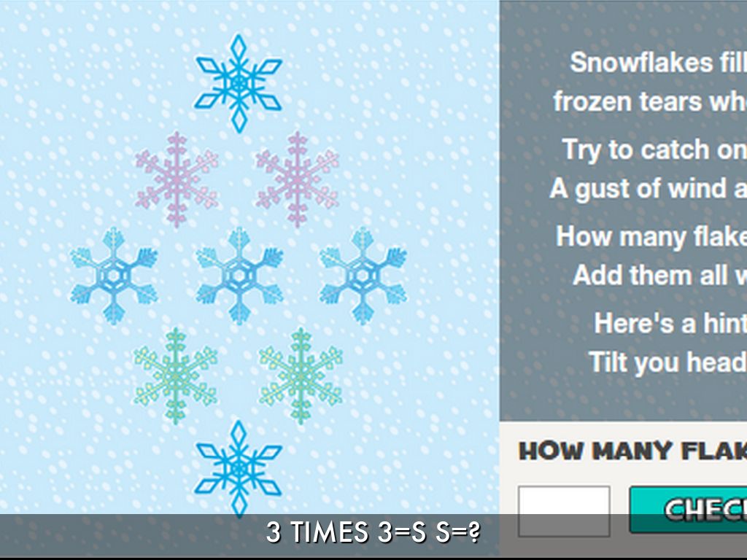Click the "A gust of wind" line

(649, 188)
